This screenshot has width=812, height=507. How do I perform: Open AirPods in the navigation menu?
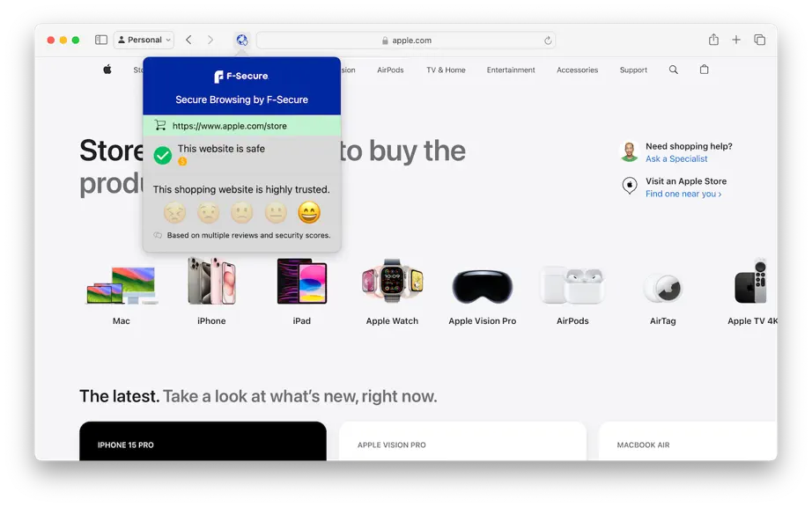[390, 70]
